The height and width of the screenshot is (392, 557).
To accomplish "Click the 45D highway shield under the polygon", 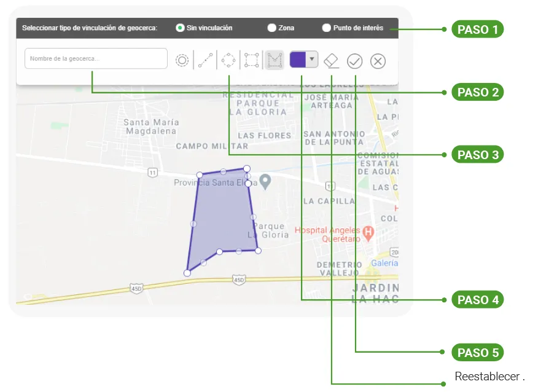I will (x=239, y=280).
